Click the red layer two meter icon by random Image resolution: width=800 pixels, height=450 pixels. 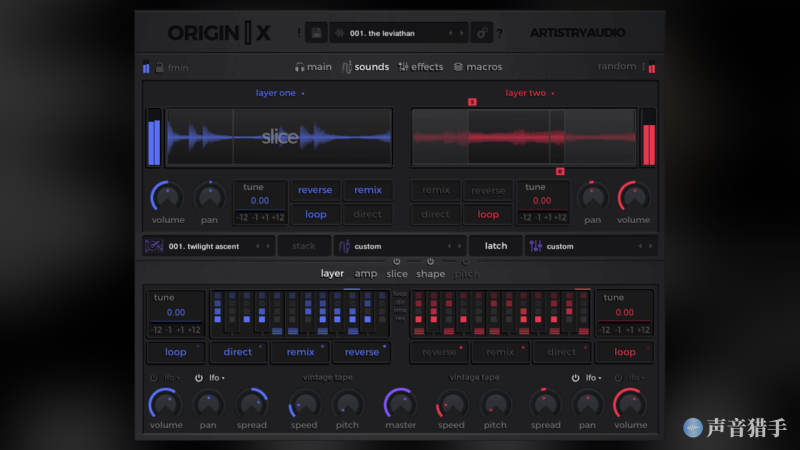[x=652, y=67]
